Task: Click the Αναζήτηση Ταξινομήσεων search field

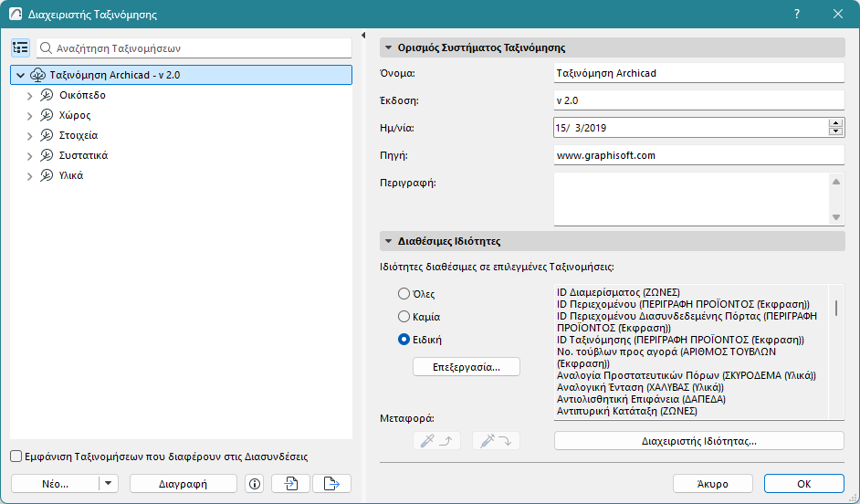Action: (x=194, y=48)
